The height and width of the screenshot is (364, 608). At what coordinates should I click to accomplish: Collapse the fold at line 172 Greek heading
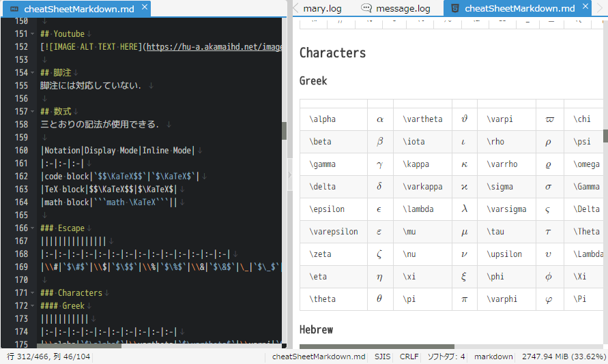point(33,306)
